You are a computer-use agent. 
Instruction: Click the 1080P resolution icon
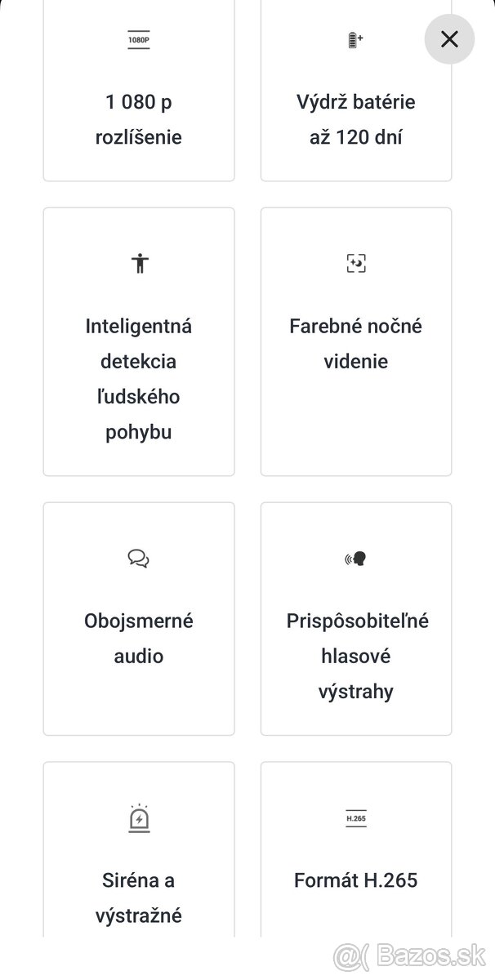click(x=139, y=38)
